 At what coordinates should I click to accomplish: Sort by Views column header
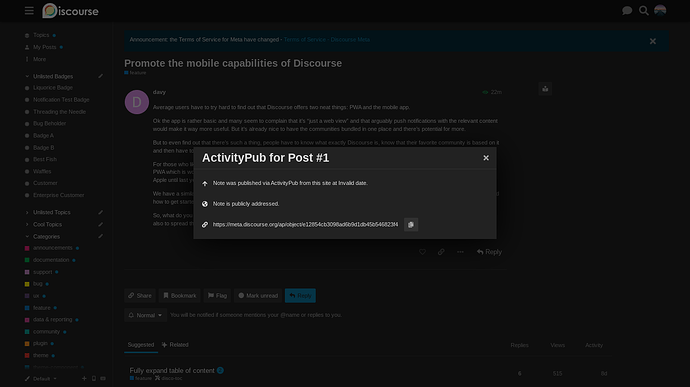pyautogui.click(x=558, y=345)
